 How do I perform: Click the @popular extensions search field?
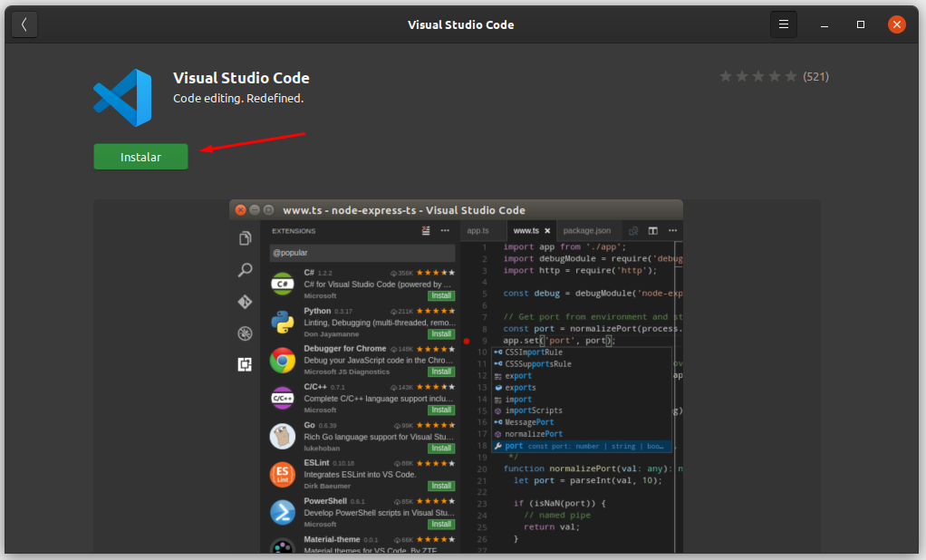tap(362, 252)
